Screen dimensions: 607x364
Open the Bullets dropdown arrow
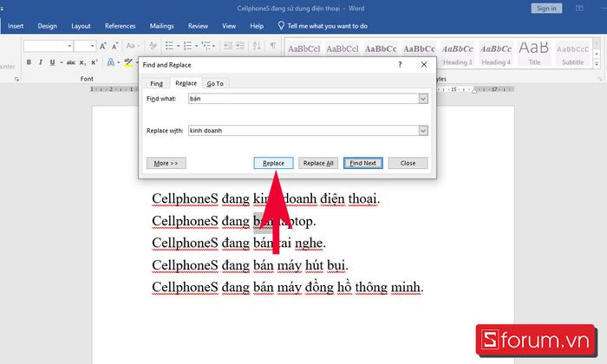click(178, 46)
